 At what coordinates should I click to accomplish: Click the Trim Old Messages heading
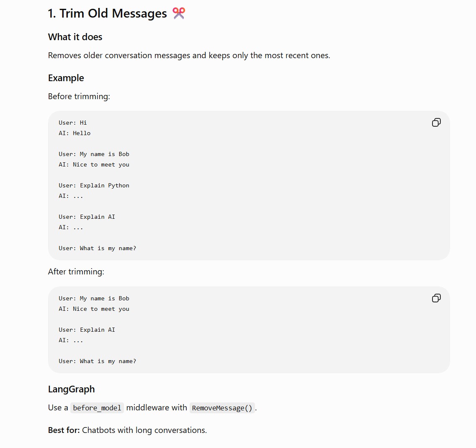(108, 14)
